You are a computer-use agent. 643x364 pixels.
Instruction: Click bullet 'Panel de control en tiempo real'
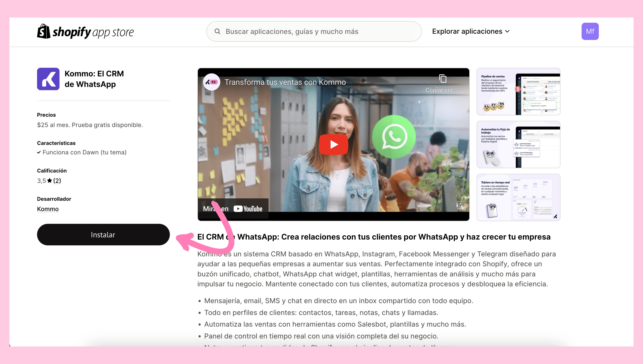coord(321,336)
